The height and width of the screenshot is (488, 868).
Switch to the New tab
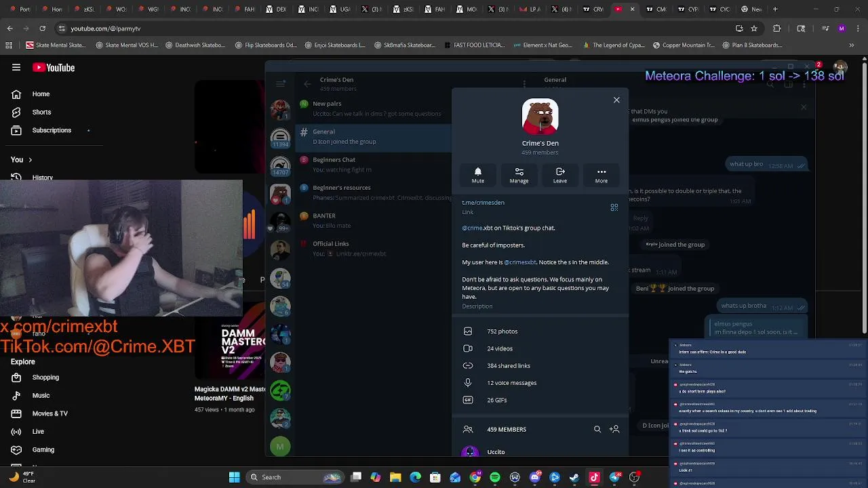pyautogui.click(x=751, y=9)
